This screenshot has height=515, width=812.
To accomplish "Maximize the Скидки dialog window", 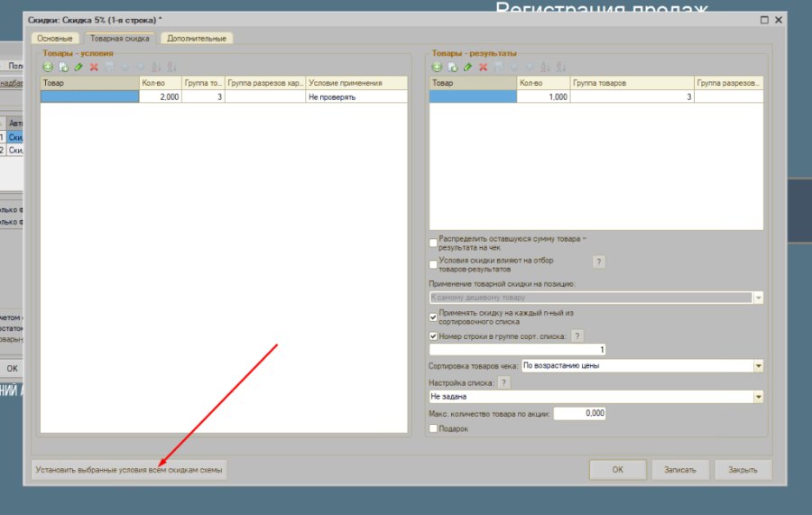I will click(764, 20).
